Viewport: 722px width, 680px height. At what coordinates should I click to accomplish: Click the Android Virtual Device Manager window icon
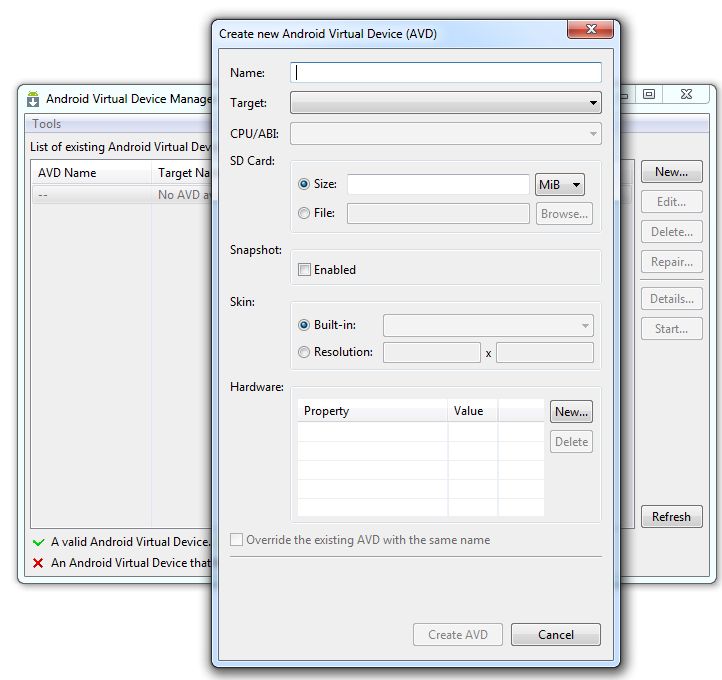33,99
